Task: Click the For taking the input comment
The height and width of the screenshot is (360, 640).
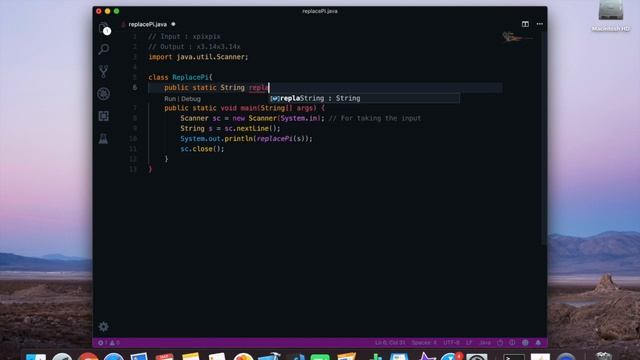Action: pos(375,118)
